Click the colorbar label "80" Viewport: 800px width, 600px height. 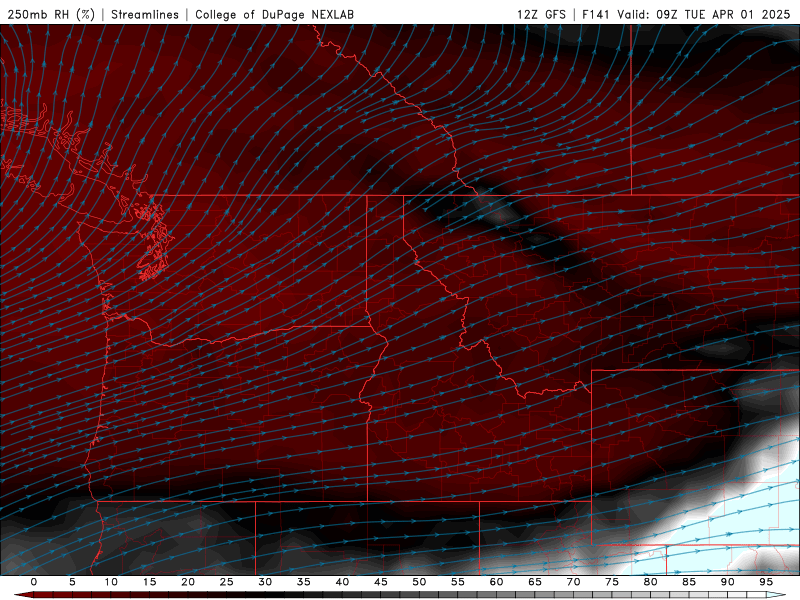650,582
